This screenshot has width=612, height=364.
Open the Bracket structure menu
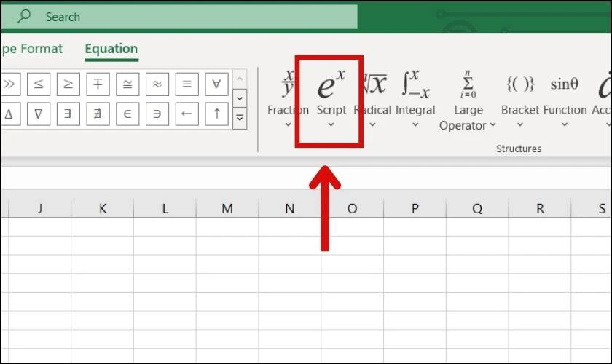[520, 100]
